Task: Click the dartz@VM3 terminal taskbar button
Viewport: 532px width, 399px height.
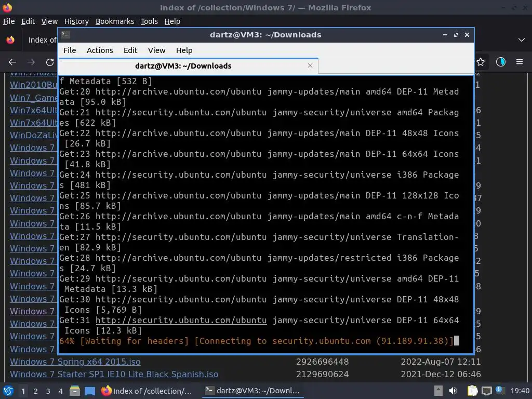Action: coord(253,391)
